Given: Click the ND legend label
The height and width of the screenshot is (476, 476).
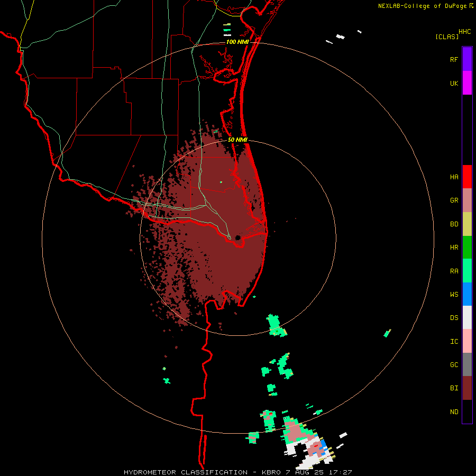Looking at the screenshot, I should 454,412.
